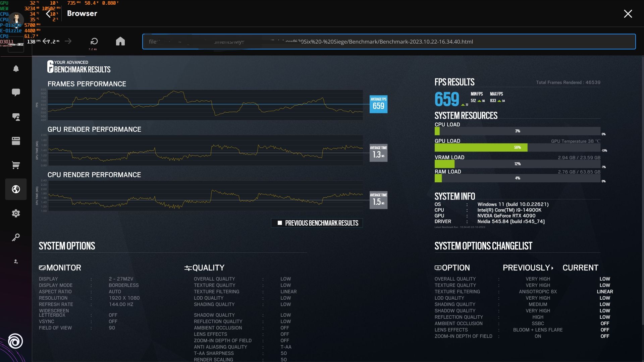Go back using the Browser title arrow
The width and height of the screenshot is (644, 362).
coord(48,13)
